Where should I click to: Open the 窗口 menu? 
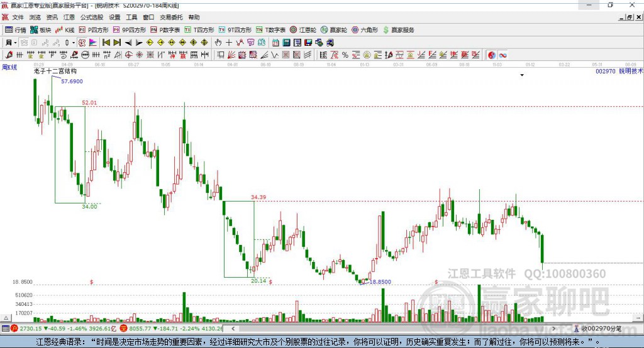tap(148, 17)
